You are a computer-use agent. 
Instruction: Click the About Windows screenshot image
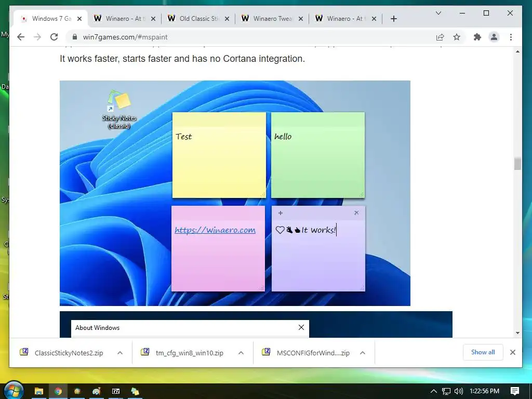pos(256,324)
